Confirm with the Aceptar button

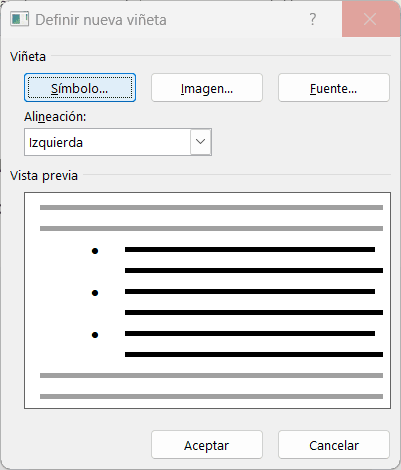pyautogui.click(x=207, y=445)
